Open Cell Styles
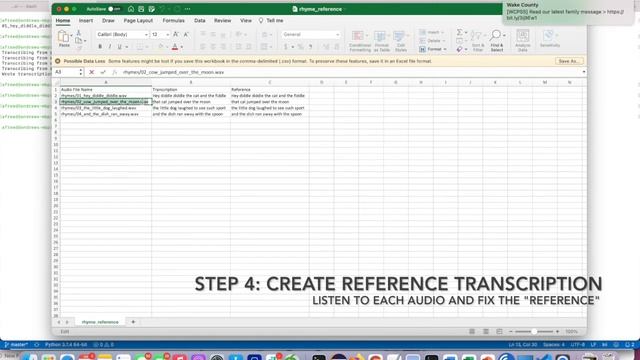640x360 pixels. [x=401, y=41]
